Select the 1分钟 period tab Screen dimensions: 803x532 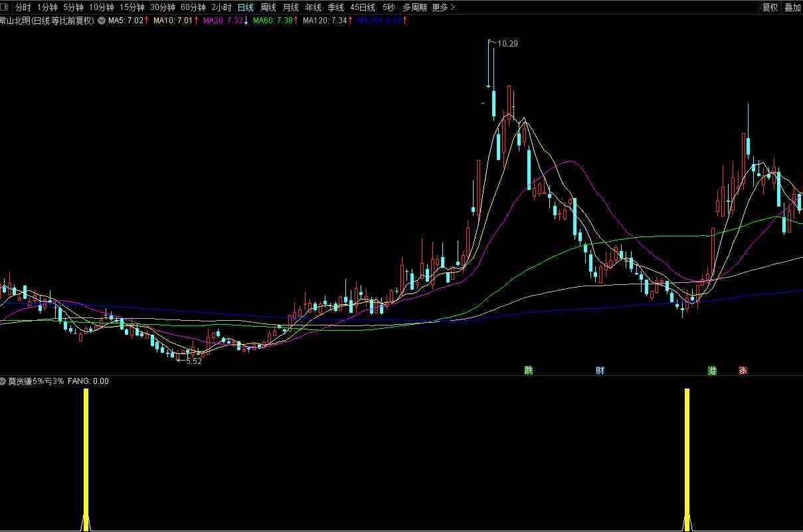pyautogui.click(x=47, y=7)
